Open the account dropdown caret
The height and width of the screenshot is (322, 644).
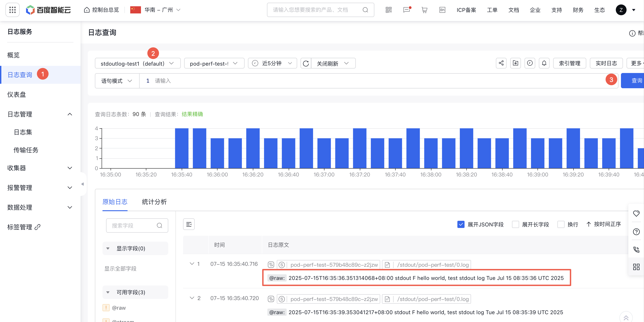(633, 10)
